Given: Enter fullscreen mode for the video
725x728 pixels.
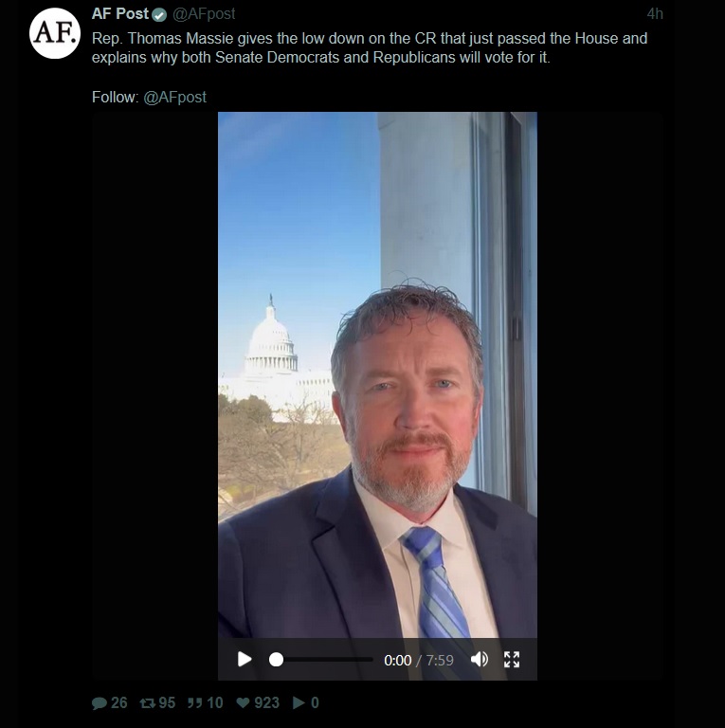Looking at the screenshot, I should (512, 660).
